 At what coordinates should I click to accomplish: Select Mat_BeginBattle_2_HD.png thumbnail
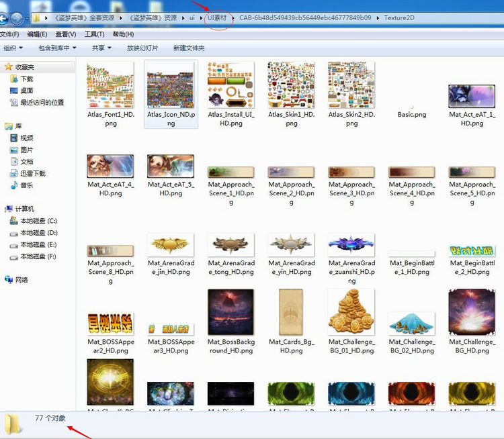click(472, 251)
